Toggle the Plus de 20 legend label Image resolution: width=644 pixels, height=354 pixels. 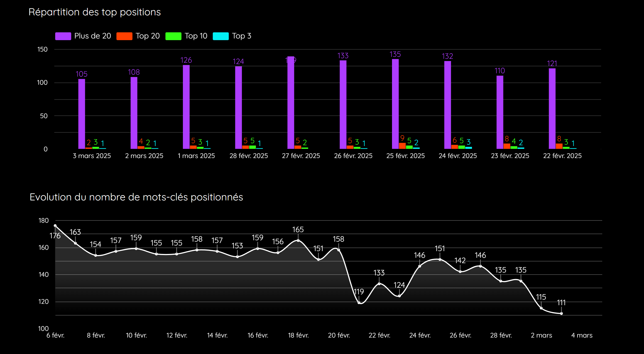(x=92, y=36)
